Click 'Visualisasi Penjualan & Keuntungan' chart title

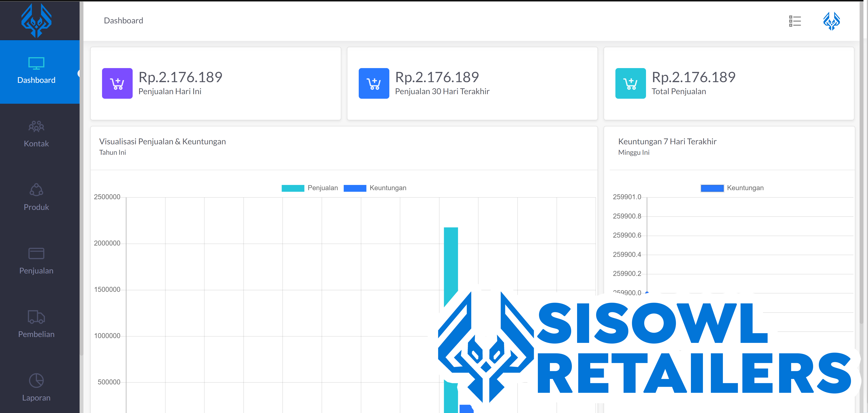click(162, 142)
